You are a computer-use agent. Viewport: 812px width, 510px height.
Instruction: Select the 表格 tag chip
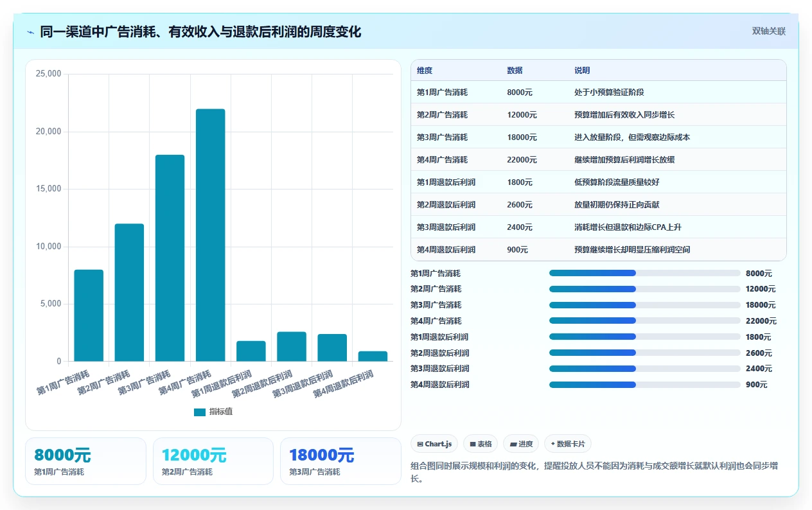coord(481,444)
